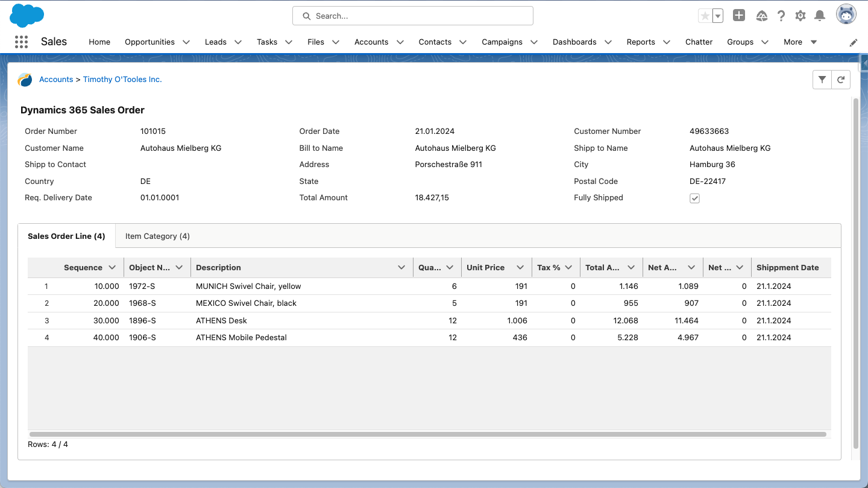The height and width of the screenshot is (488, 868).
Task: Open the Timothy O'Tooles Inc. link
Action: coord(122,80)
